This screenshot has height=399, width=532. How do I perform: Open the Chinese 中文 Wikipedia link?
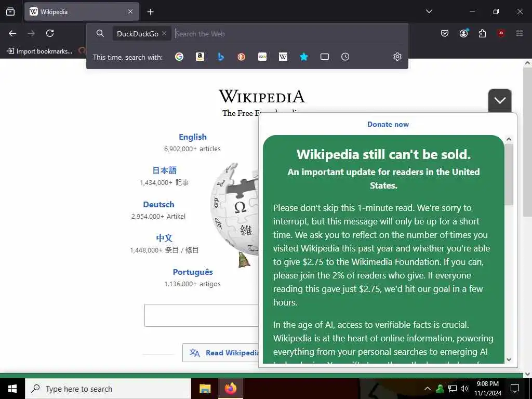(164, 238)
